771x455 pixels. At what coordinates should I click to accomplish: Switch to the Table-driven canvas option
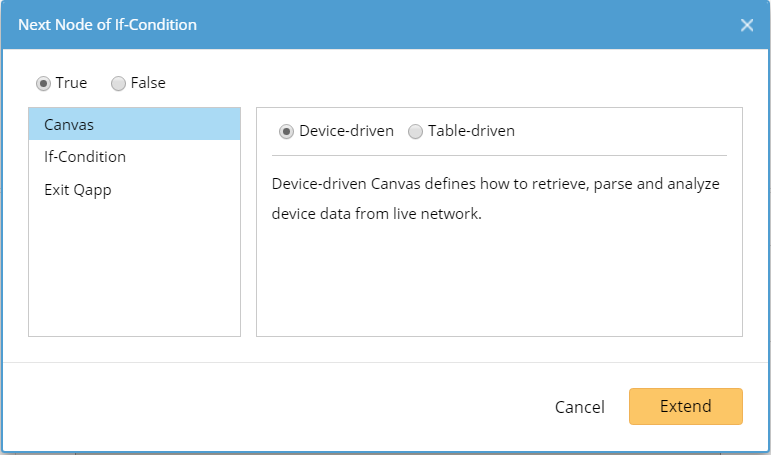(x=415, y=131)
